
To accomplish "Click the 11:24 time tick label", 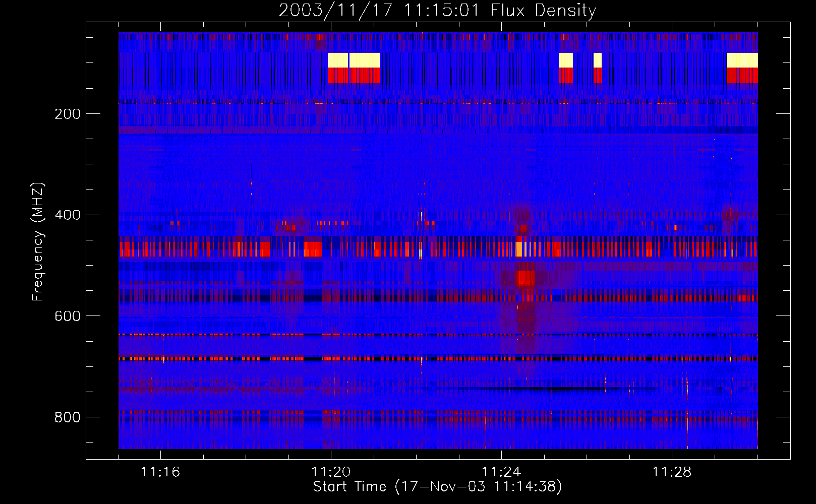I will [501, 472].
